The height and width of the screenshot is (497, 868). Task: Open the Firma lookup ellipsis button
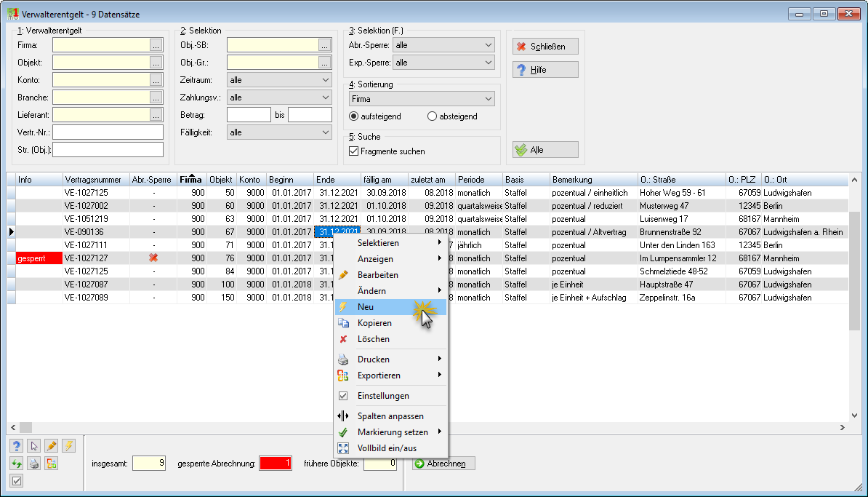click(156, 45)
